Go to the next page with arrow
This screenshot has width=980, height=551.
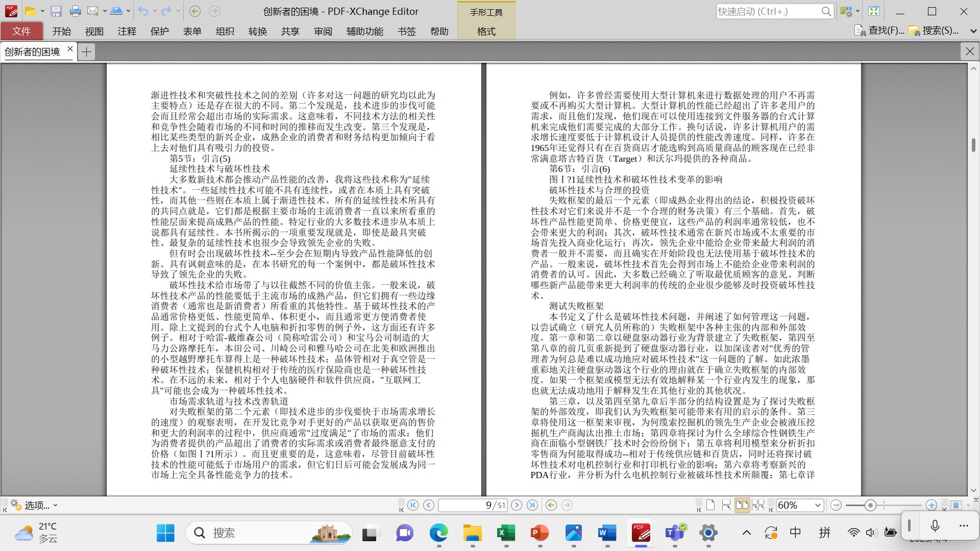pos(517,505)
